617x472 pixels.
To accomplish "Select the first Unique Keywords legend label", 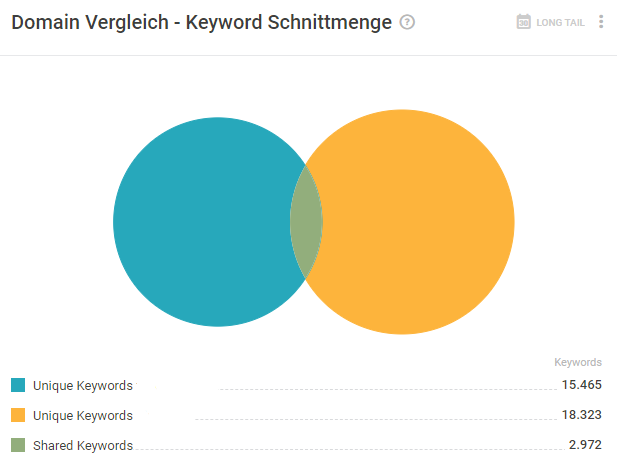I will [83, 385].
